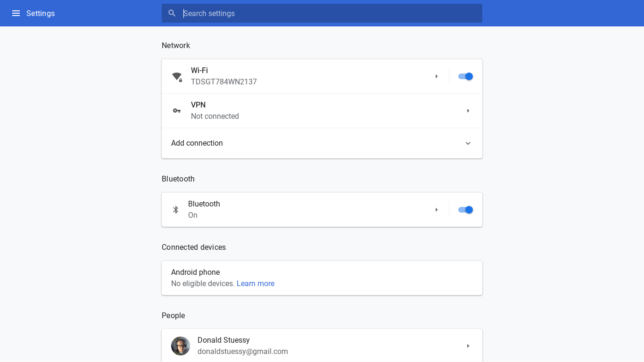Click the VPN key icon
The image size is (644, 362).
coord(177,111)
